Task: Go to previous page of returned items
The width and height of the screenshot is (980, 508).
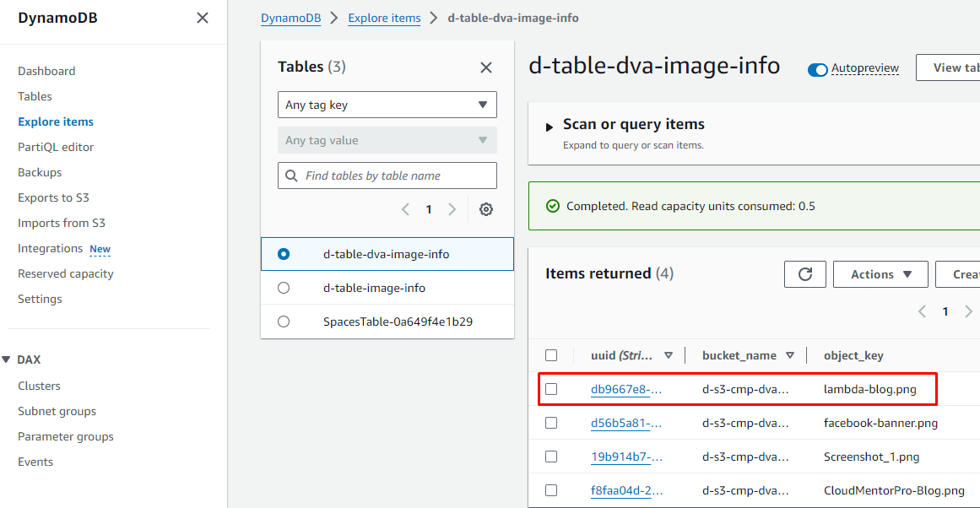Action: pos(923,311)
